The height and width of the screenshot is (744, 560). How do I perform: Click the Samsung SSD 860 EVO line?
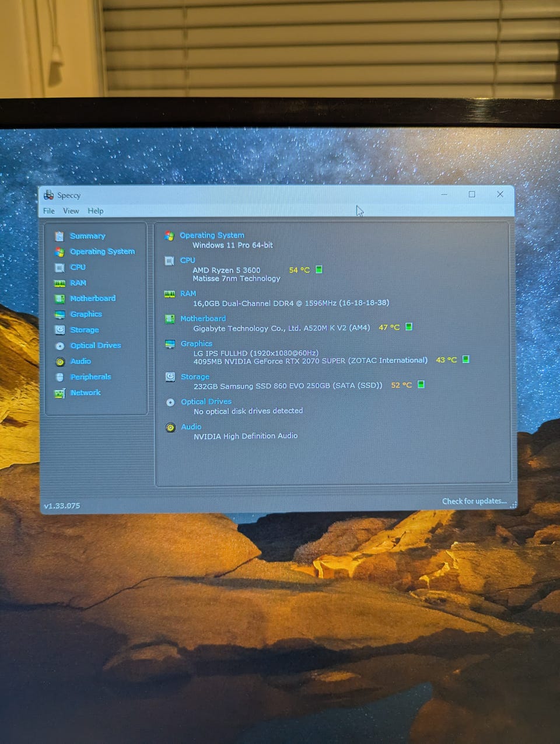pos(288,386)
